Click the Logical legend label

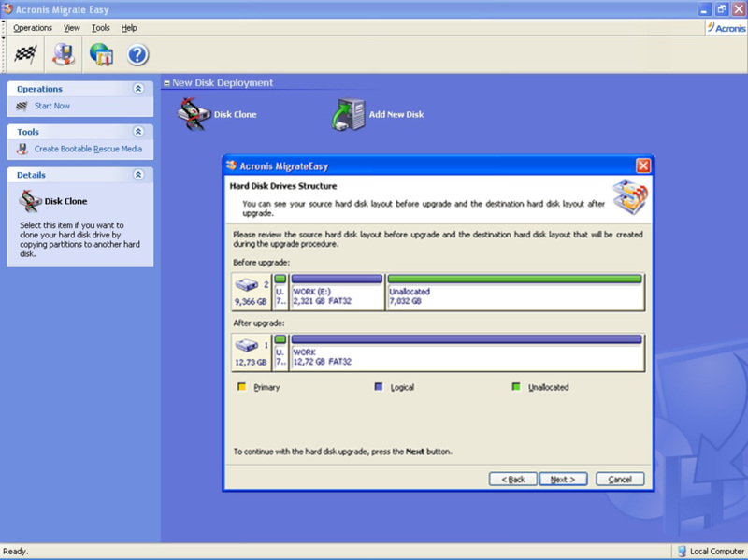coord(402,387)
